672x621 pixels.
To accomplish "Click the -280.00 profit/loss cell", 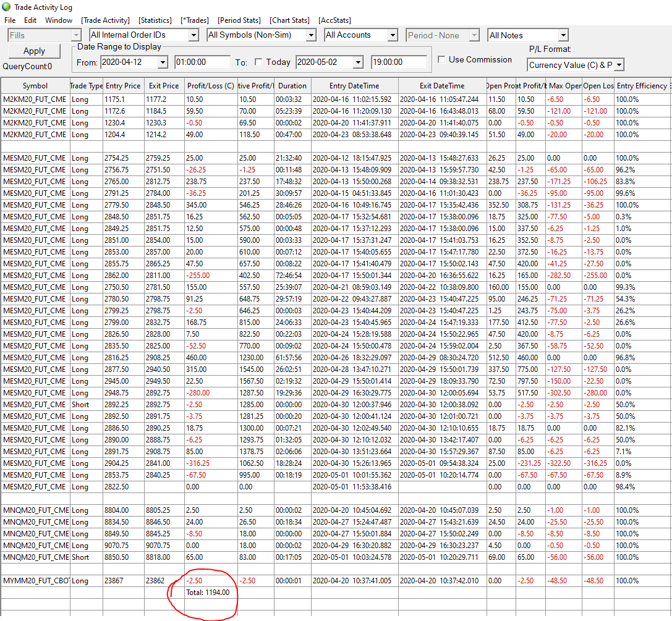I will click(211, 393).
